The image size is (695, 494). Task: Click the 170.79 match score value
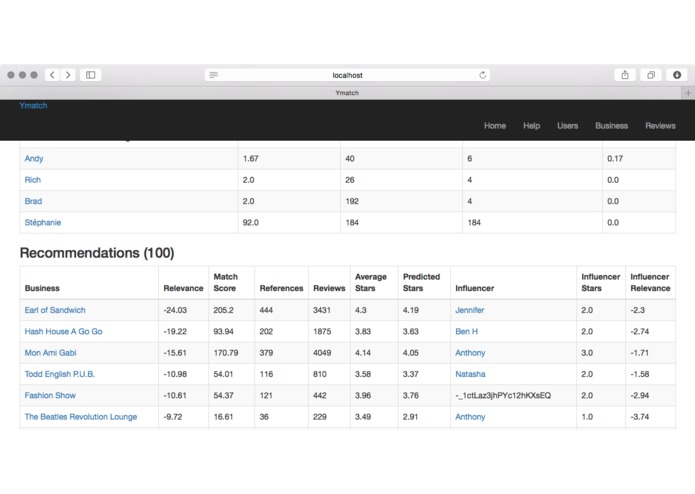[x=226, y=353]
